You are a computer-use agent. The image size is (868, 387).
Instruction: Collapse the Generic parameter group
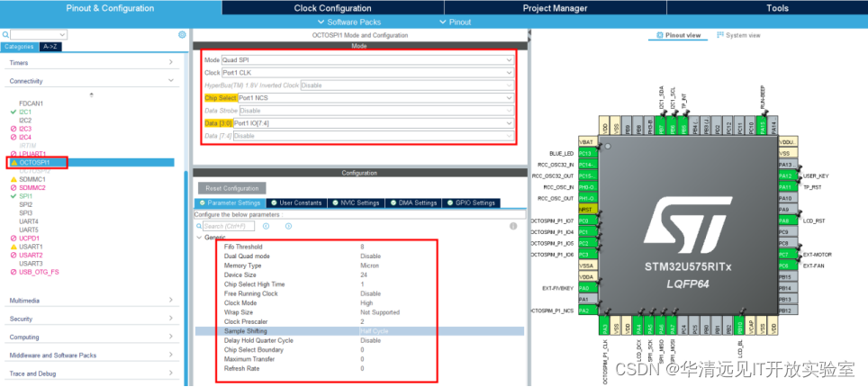point(199,237)
